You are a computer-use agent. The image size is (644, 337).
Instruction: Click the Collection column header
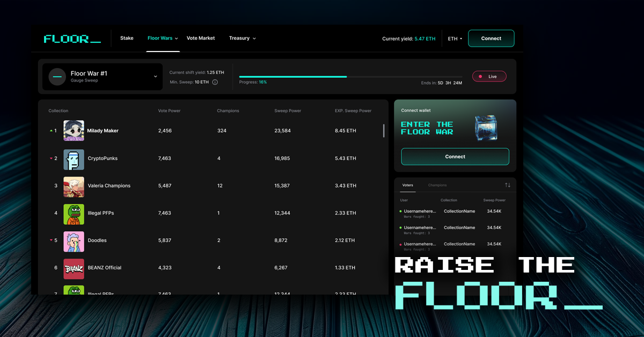click(58, 111)
